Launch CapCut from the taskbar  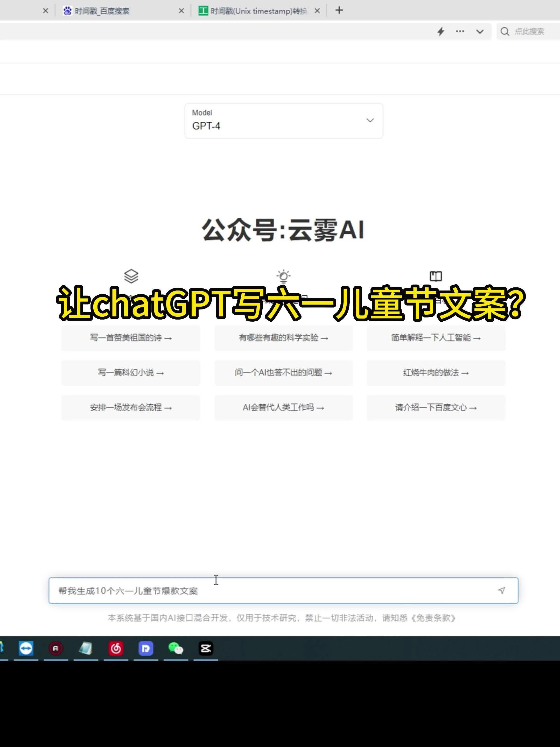[206, 648]
